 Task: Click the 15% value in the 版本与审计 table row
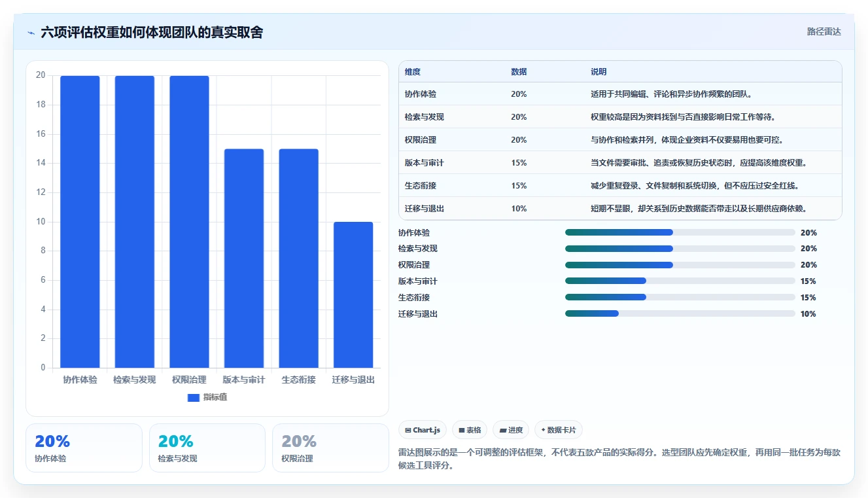(x=519, y=163)
